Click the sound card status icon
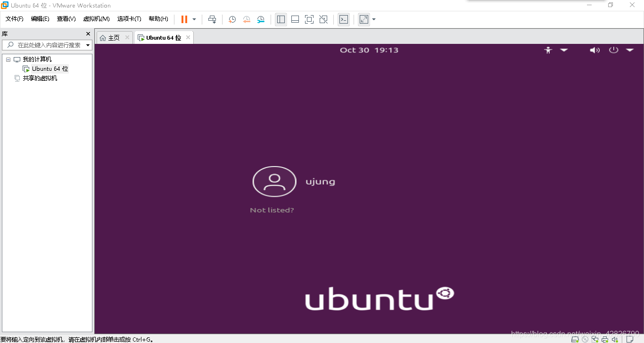Viewport: 644px width, 343px height. 615,339
